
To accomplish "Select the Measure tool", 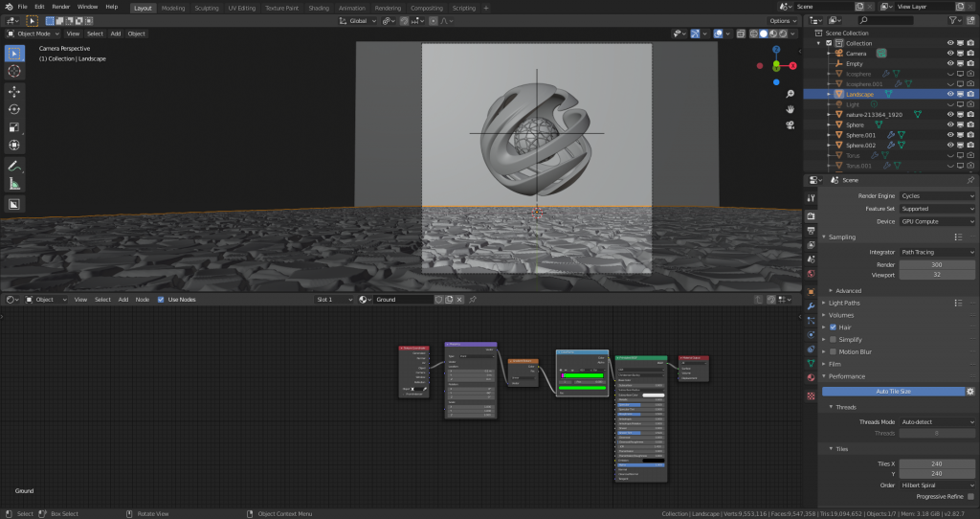I will click(x=13, y=184).
